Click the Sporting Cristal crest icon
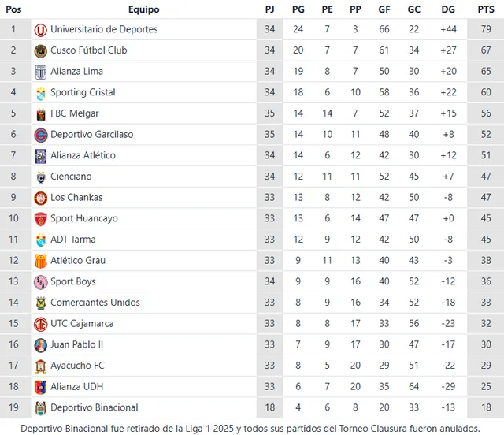Viewport: 504px width, 435px height. tap(40, 93)
